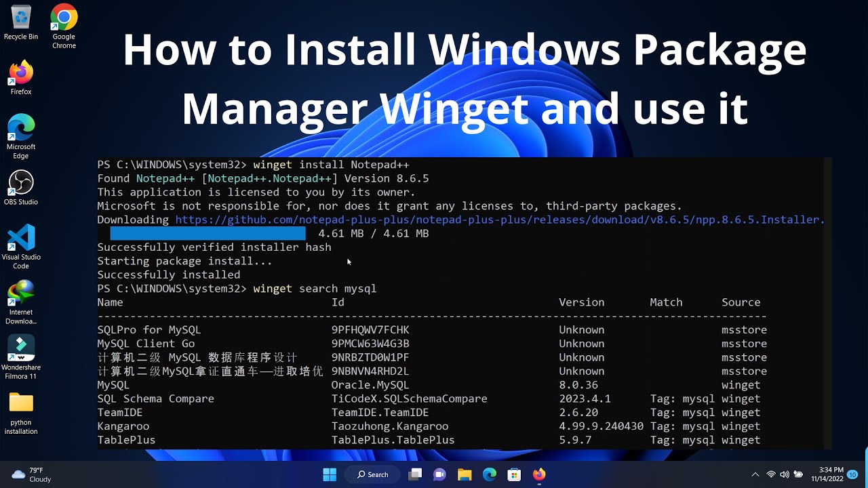Click the 'SQLPro for MySQL' package name
Screen dimensions: 868x488
point(149,330)
